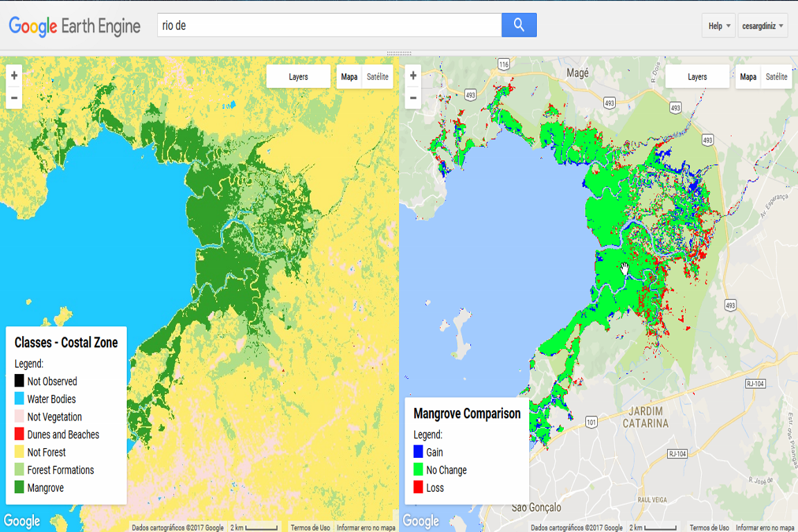Zoom in on the left map
The width and height of the screenshot is (798, 532).
pos(14,75)
